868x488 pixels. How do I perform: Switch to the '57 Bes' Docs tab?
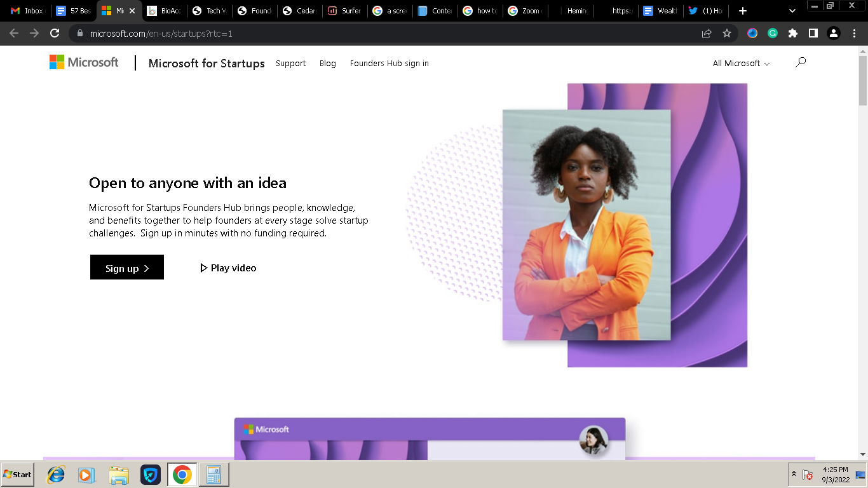pyautogui.click(x=74, y=11)
